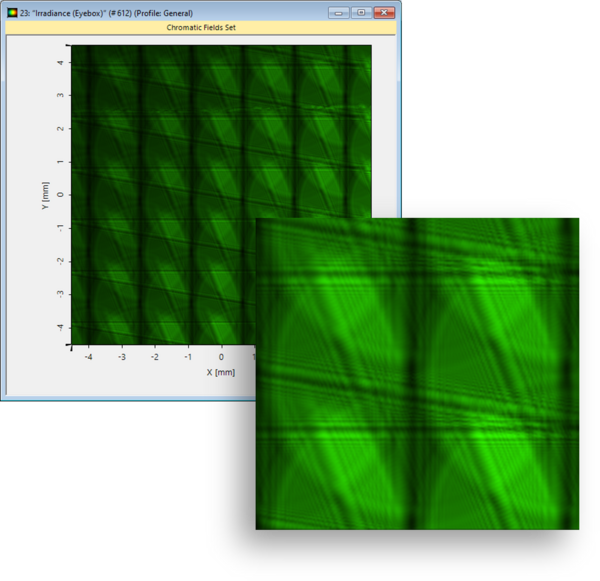The height and width of the screenshot is (581, 600).
Task: Click the 3 tick on Y axis
Action: click(60, 95)
